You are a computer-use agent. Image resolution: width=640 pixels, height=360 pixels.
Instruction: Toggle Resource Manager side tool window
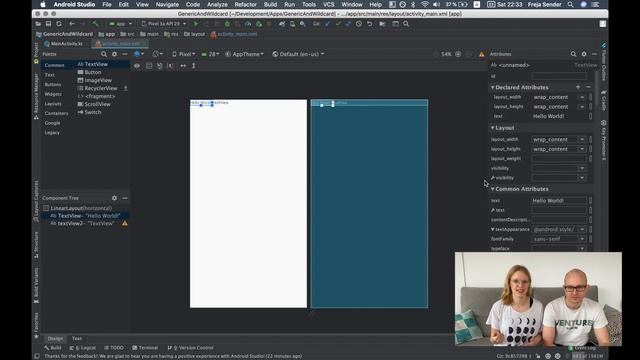click(x=36, y=96)
